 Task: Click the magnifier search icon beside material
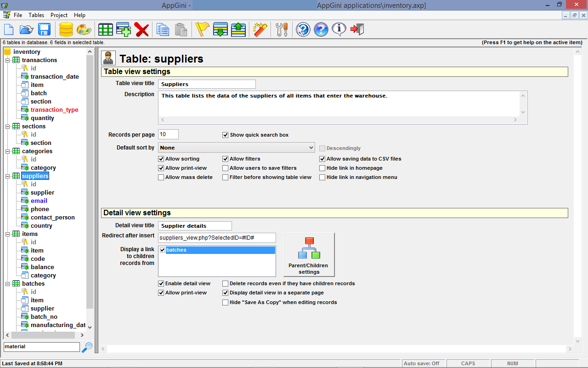click(x=87, y=347)
